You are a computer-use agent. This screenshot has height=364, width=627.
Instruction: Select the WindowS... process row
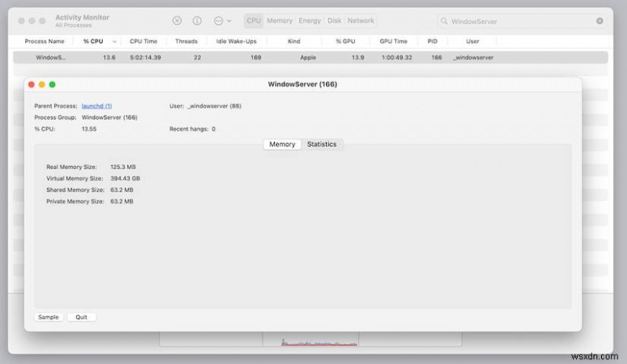310,58
